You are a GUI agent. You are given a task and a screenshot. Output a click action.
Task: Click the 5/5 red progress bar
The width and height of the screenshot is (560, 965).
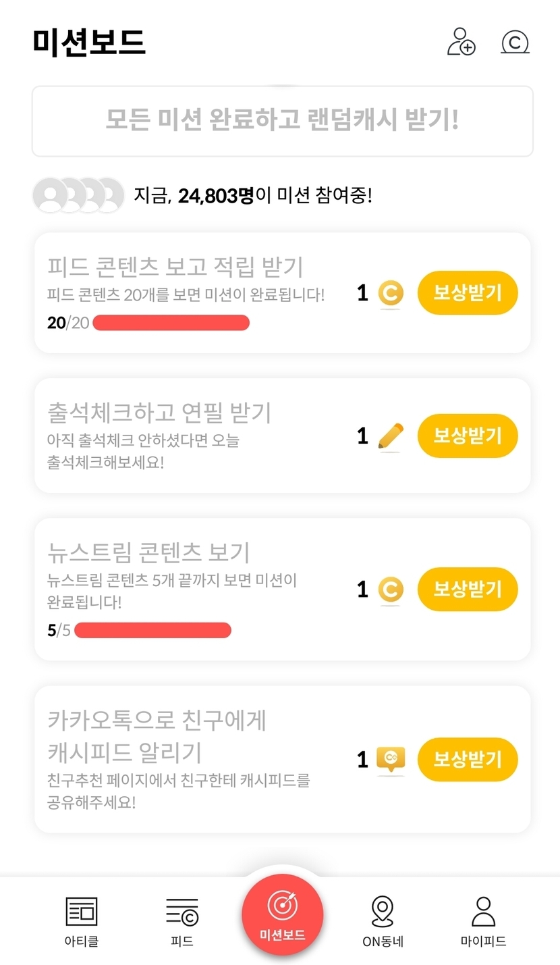pyautogui.click(x=152, y=631)
